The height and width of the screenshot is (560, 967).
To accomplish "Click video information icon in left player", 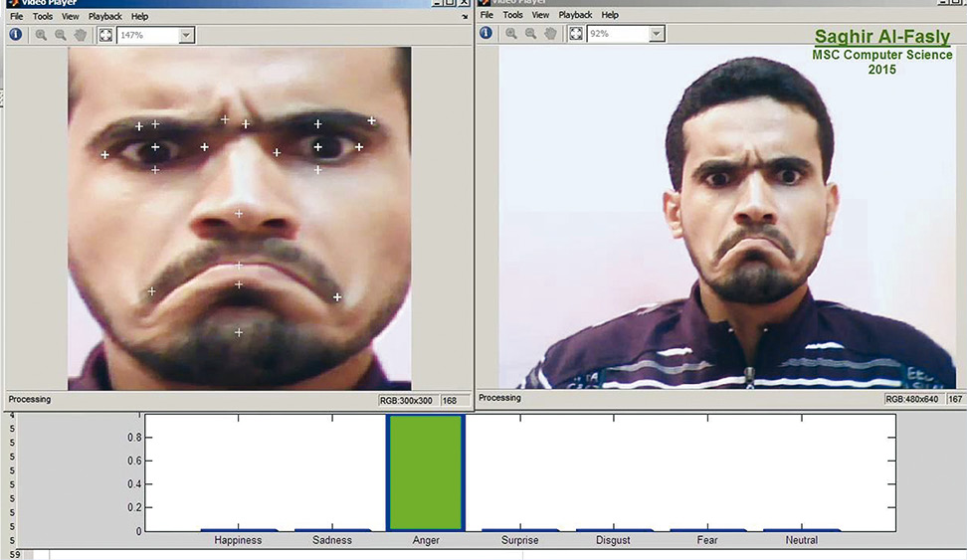I will (x=15, y=35).
